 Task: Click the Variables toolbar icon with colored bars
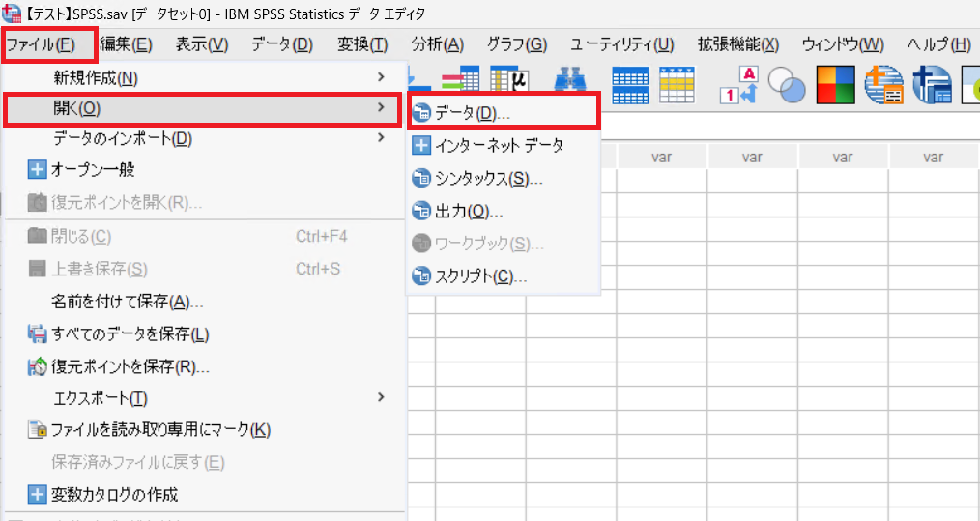[460, 80]
